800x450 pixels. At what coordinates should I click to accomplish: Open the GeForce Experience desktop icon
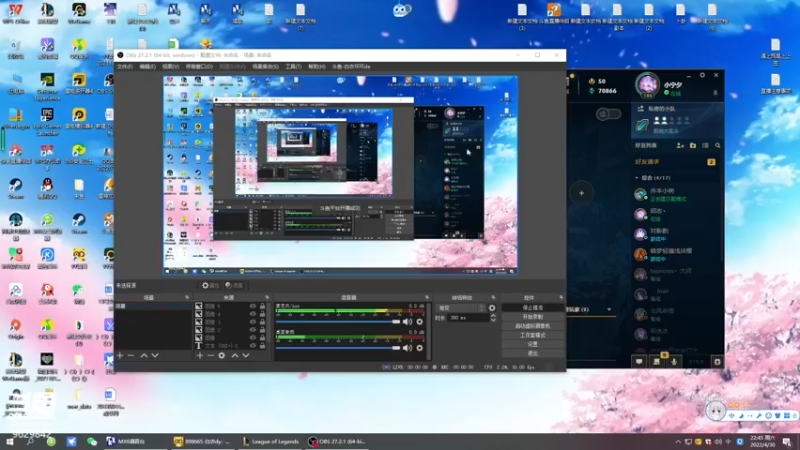[47, 86]
